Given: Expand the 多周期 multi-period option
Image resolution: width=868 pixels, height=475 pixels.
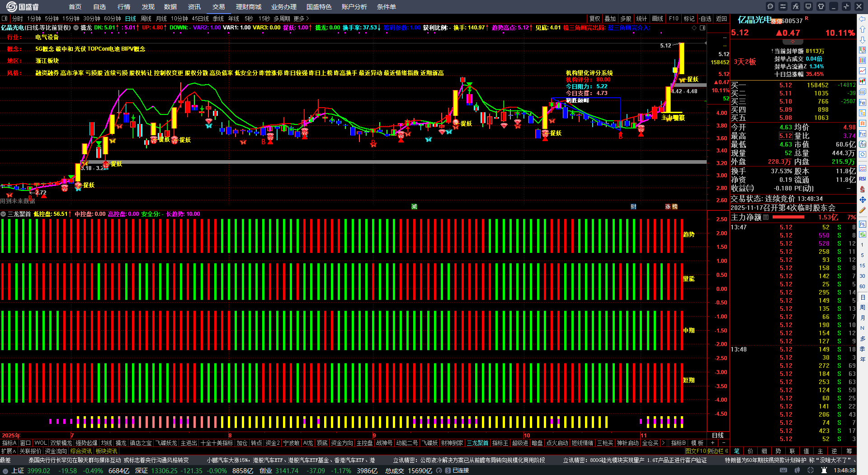Looking at the screenshot, I should click(x=282, y=19).
